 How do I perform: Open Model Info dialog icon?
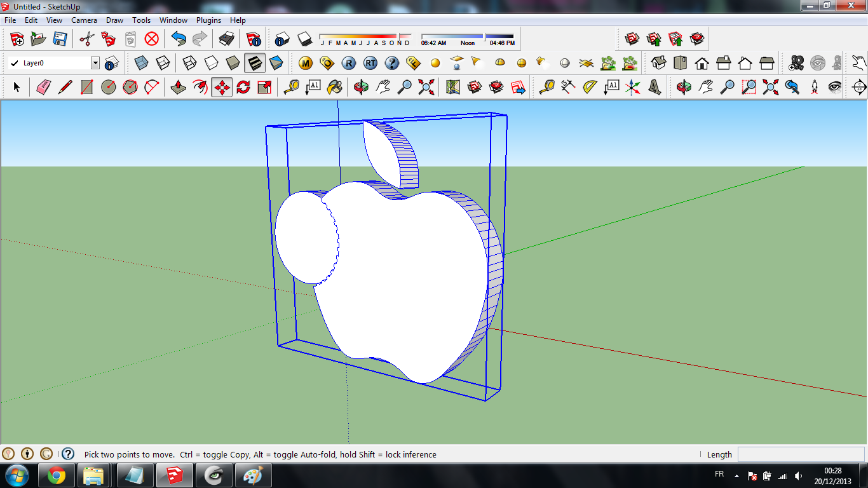254,39
